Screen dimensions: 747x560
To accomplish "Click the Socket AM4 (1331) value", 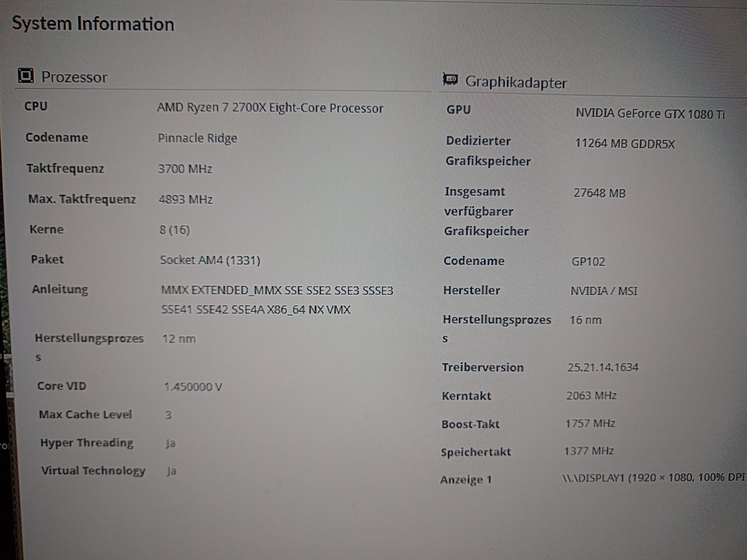I will (210, 260).
